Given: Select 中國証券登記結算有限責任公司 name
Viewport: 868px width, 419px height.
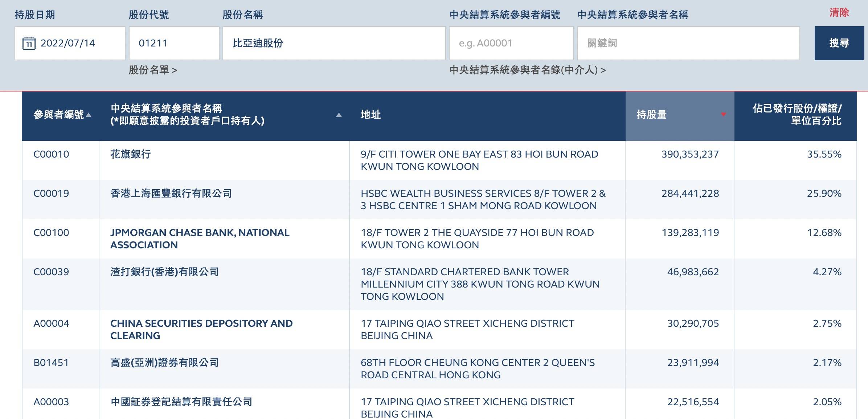Looking at the screenshot, I should [x=181, y=402].
